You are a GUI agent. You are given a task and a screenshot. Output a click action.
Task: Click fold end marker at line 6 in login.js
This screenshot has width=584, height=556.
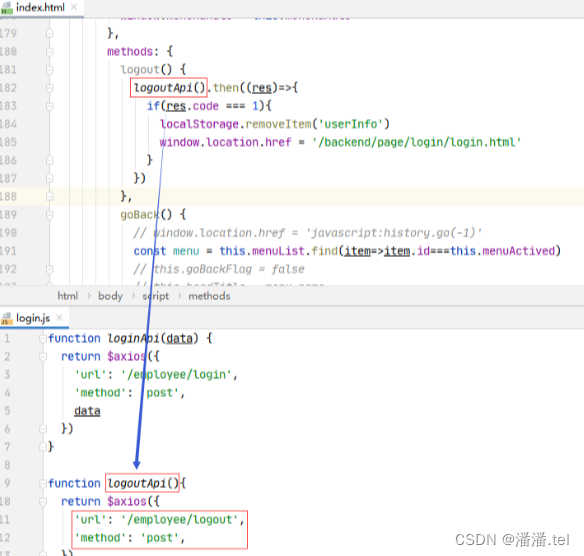pos(43,429)
